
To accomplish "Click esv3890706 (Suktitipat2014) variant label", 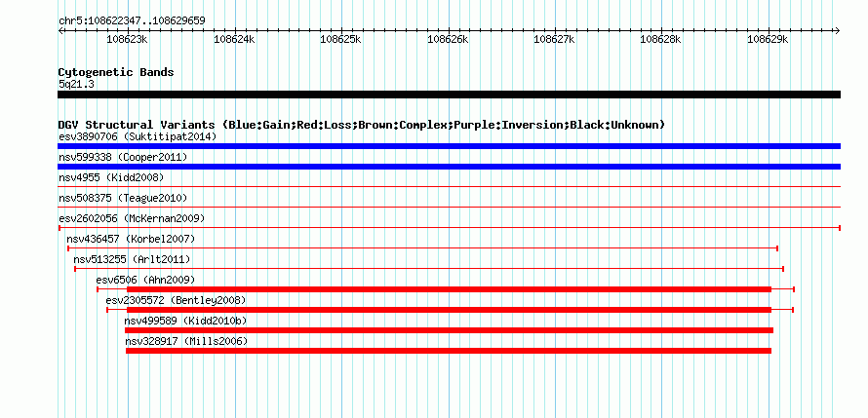I will click(138, 136).
